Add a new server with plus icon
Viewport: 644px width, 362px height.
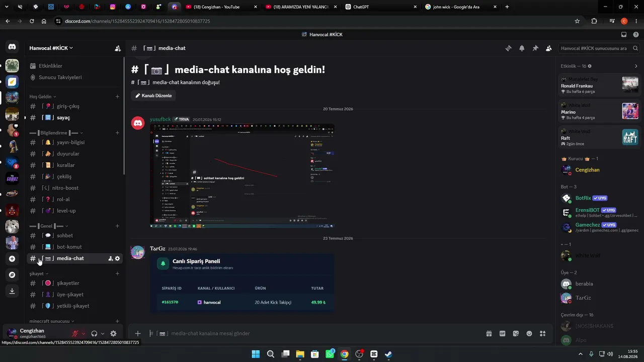pyautogui.click(x=12, y=259)
